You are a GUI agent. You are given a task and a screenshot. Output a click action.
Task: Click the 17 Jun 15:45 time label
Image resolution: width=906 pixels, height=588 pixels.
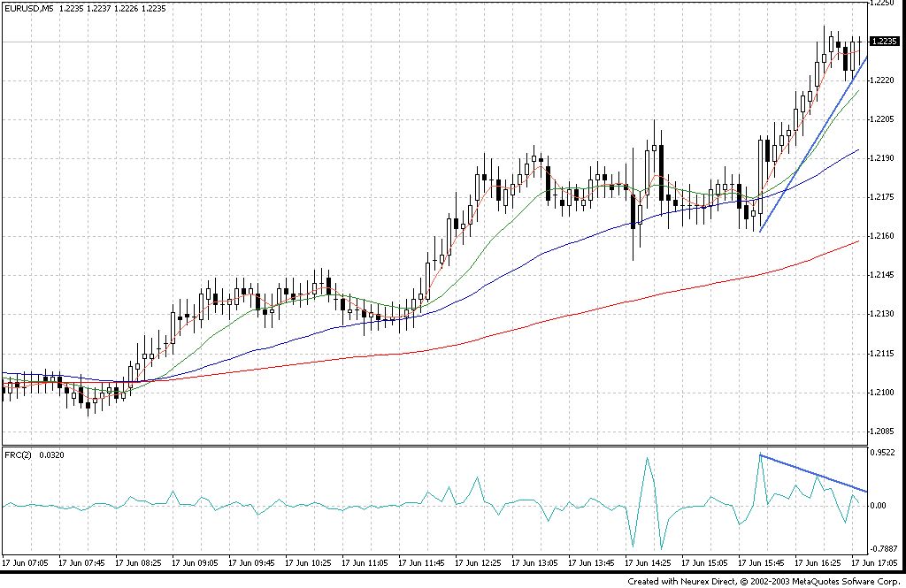761,562
